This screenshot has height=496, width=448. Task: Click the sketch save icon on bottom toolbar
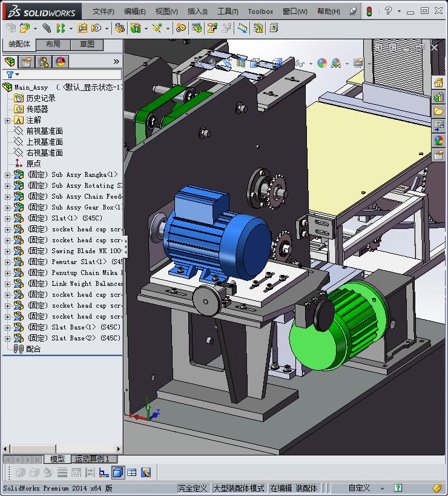pos(146,472)
